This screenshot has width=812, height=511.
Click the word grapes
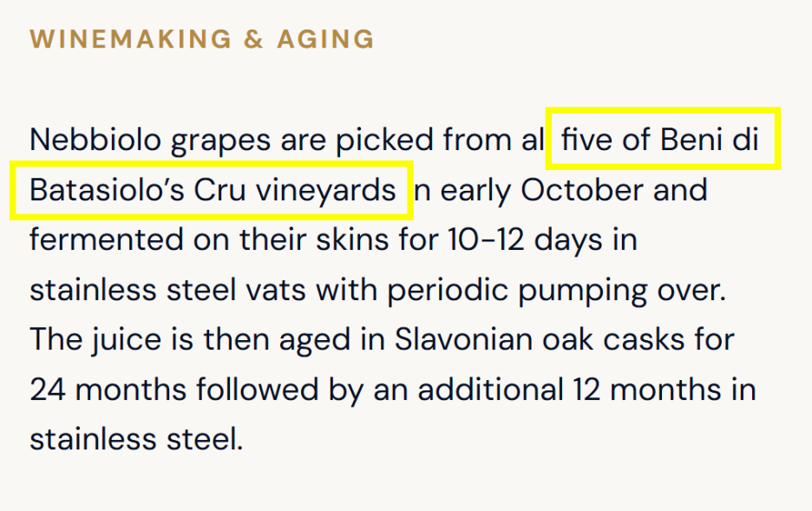pyautogui.click(x=221, y=141)
